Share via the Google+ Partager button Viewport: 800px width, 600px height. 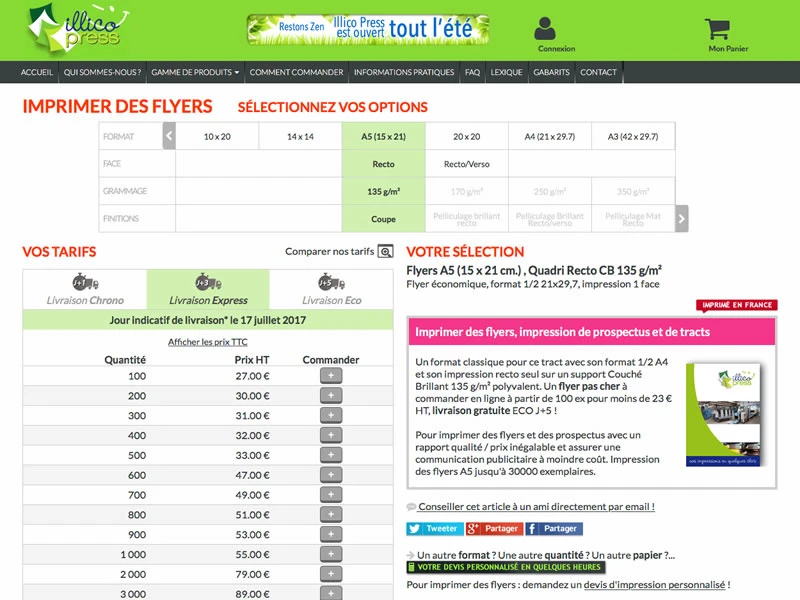coord(494,529)
